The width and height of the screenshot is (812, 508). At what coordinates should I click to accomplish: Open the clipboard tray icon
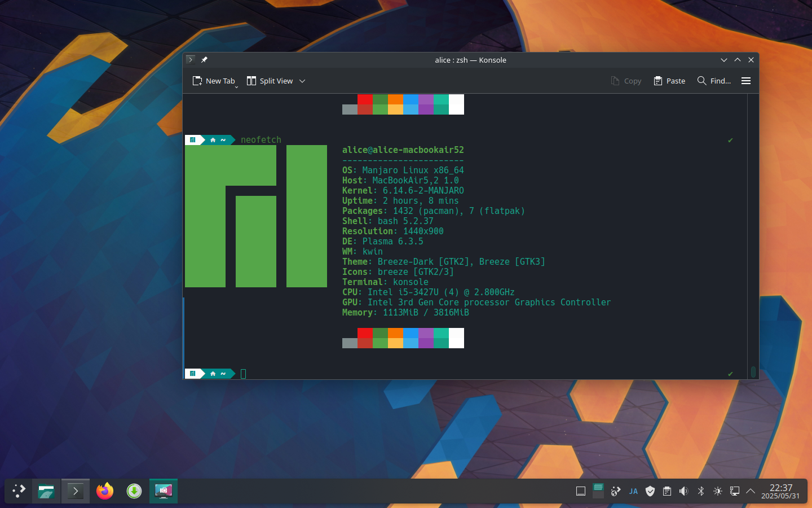pyautogui.click(x=667, y=491)
